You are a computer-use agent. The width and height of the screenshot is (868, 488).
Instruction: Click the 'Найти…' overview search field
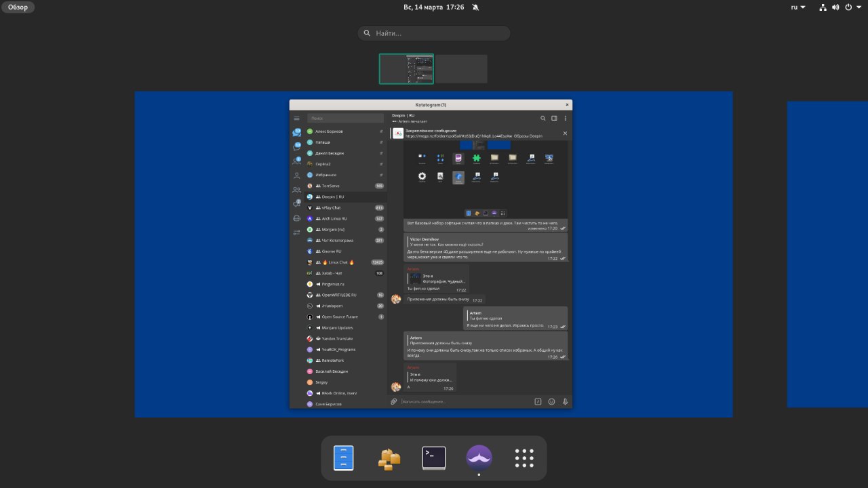pos(434,33)
